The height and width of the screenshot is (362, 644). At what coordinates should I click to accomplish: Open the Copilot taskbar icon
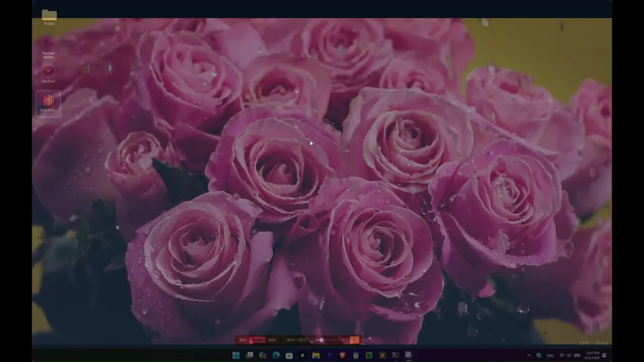click(263, 355)
